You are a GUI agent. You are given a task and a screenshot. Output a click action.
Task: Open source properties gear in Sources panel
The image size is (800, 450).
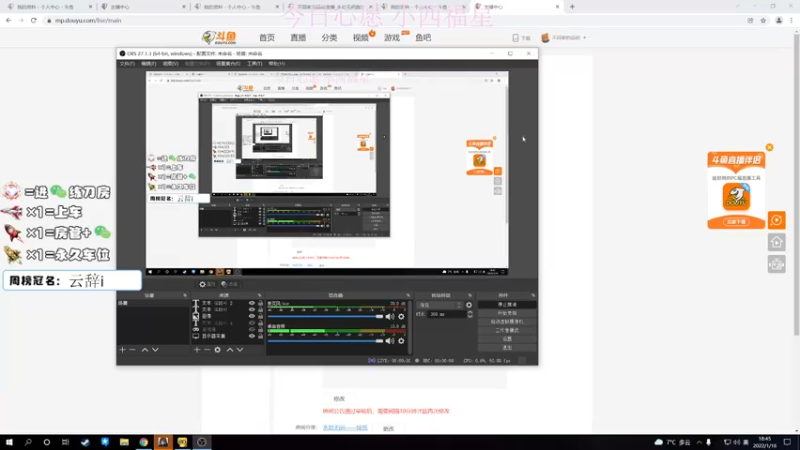point(218,350)
